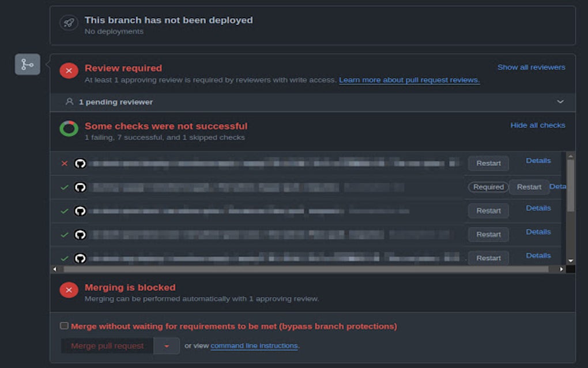
Task: Restart the failing check
Action: 488,163
